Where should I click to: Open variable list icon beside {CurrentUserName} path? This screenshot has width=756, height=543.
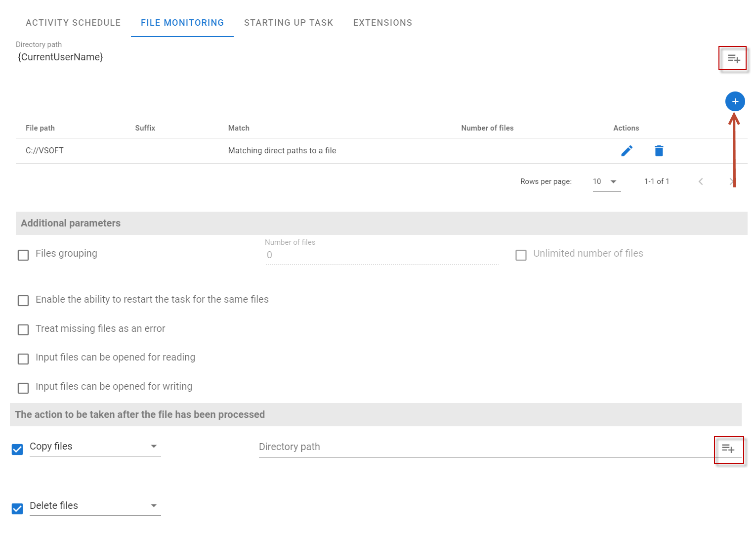pos(733,59)
